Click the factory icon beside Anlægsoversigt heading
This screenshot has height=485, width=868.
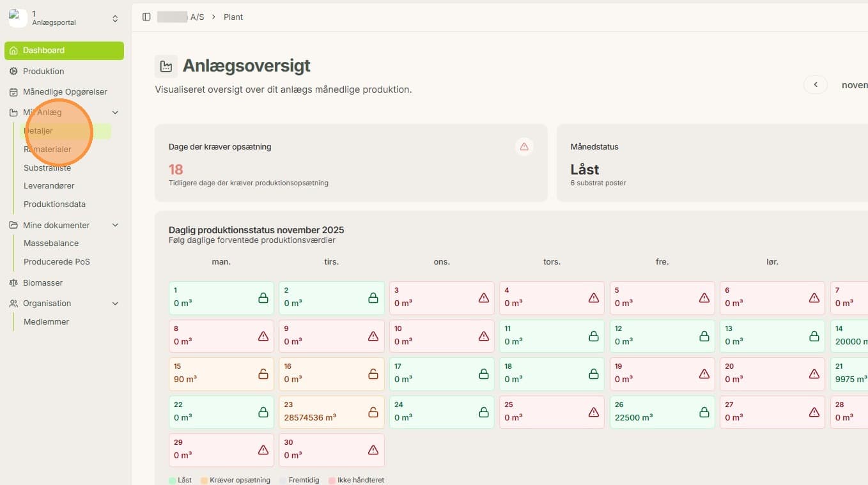[x=166, y=66]
